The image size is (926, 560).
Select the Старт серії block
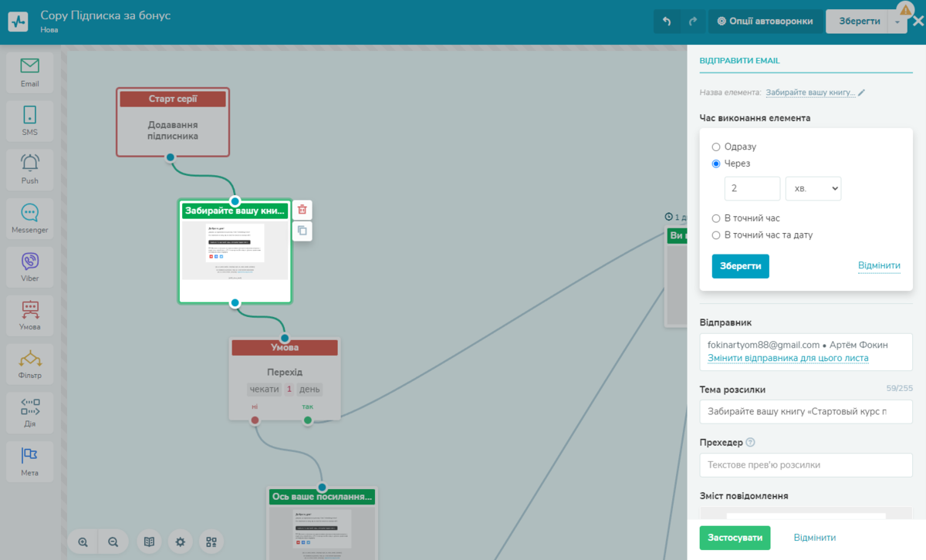tap(173, 122)
